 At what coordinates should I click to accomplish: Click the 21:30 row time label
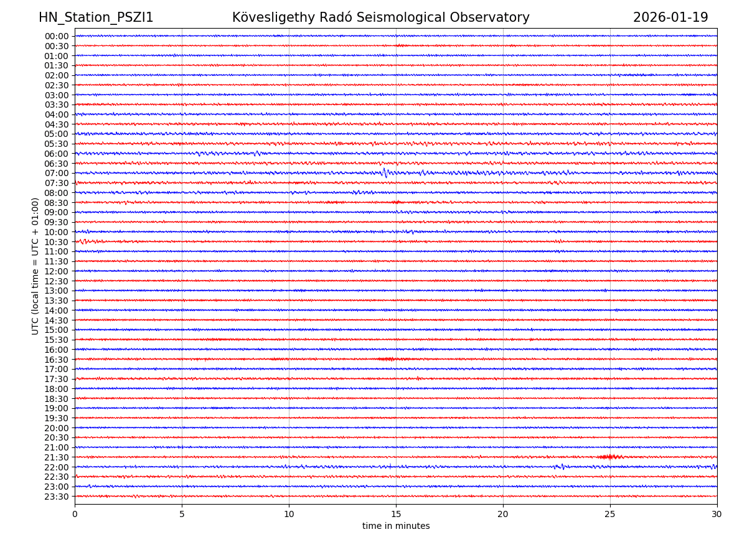(x=56, y=457)
